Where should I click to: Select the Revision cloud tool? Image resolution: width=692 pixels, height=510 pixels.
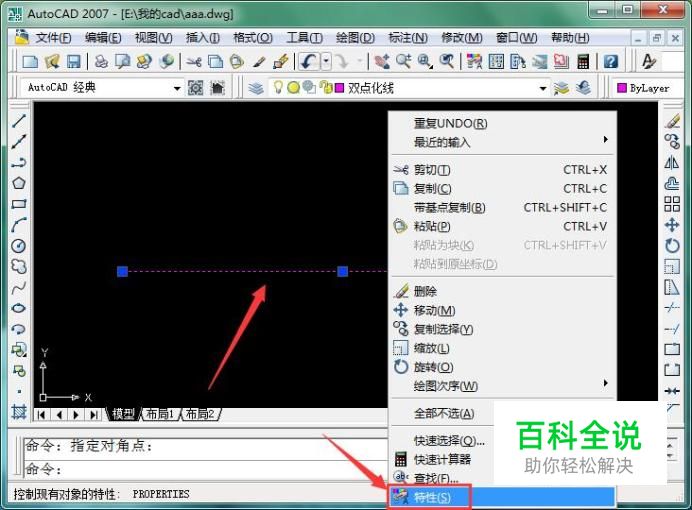(19, 266)
